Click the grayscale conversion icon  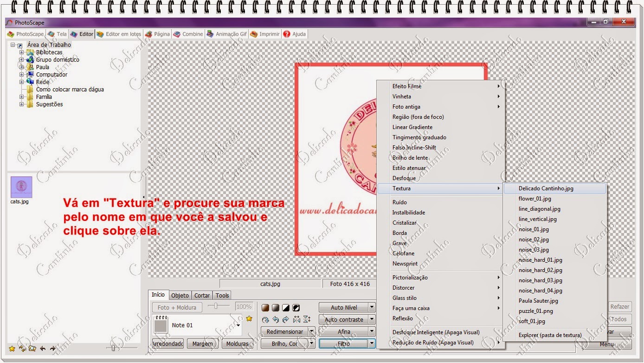[x=276, y=308]
